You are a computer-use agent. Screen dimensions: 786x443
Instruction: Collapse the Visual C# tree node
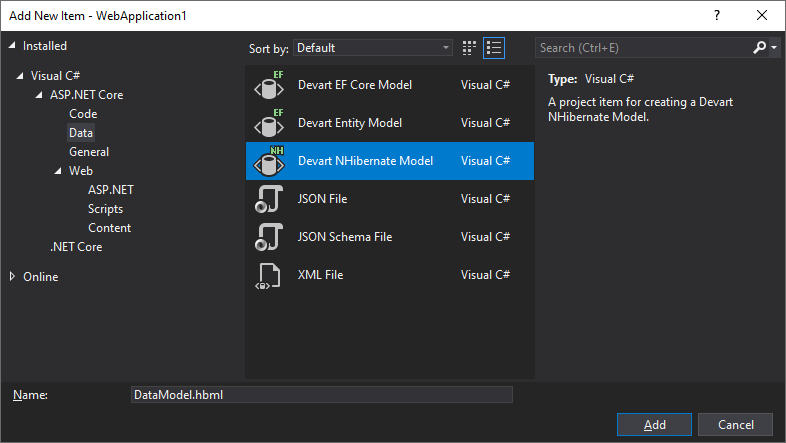20,76
